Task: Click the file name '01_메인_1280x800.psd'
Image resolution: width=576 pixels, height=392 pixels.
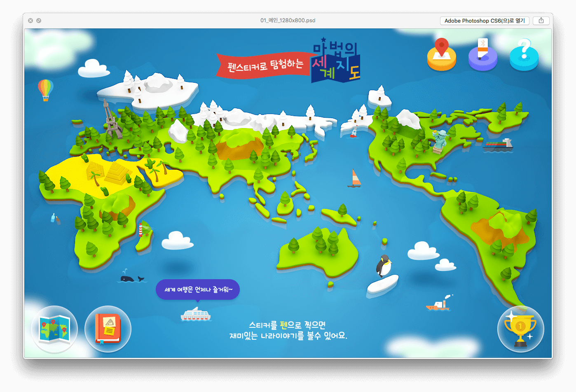Action: coord(288,21)
